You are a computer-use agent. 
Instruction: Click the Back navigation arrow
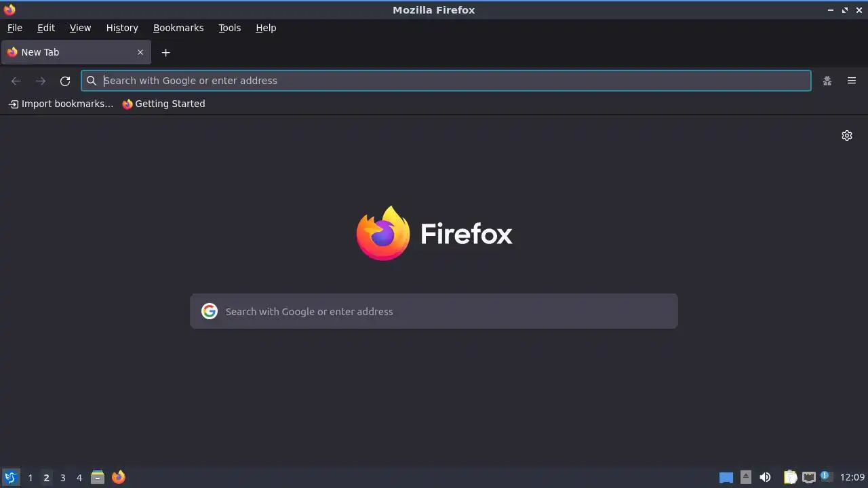pyautogui.click(x=16, y=81)
